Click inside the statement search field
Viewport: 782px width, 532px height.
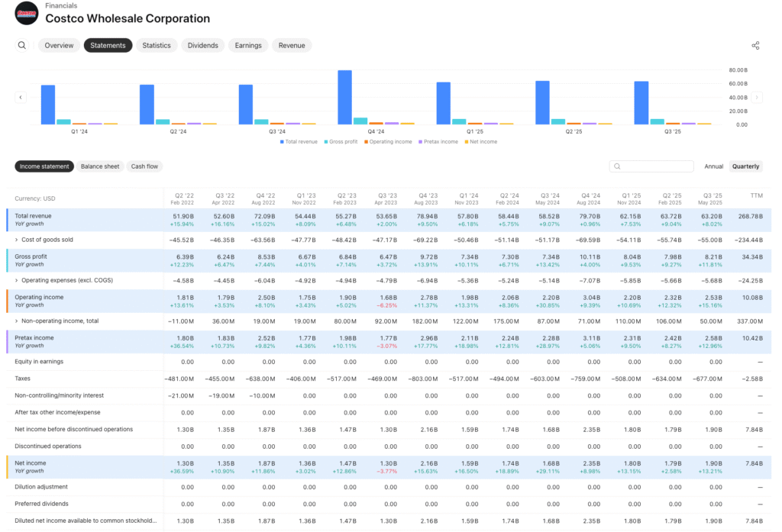tap(653, 166)
